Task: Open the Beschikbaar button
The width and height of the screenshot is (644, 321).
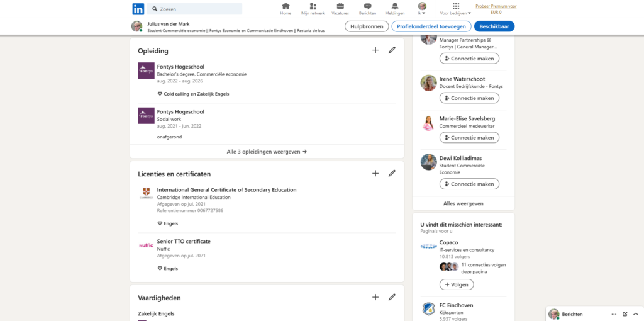Action: 494,26
